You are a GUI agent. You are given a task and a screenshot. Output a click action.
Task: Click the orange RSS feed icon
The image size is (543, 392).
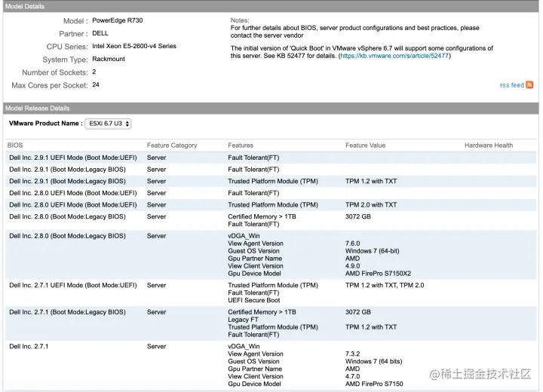[529, 85]
